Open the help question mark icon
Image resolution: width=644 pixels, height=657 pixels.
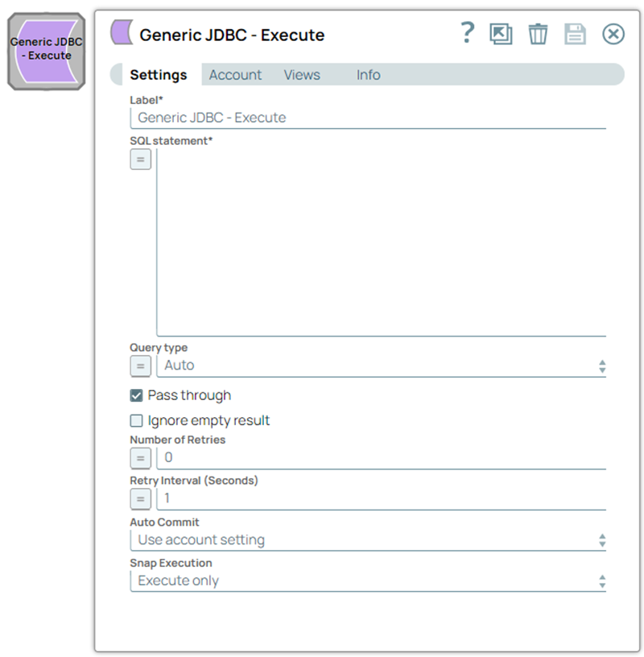(467, 34)
